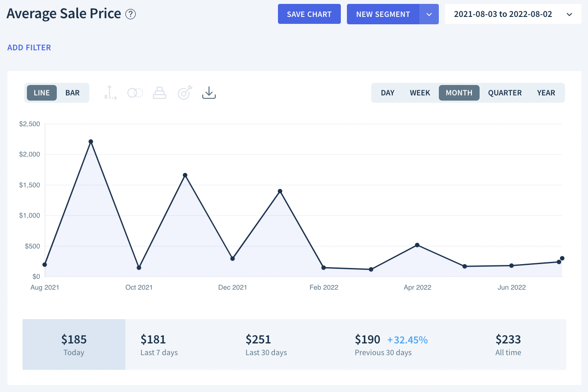Select the MONTH interval
Screen dimensions: 588x392
[x=459, y=93]
